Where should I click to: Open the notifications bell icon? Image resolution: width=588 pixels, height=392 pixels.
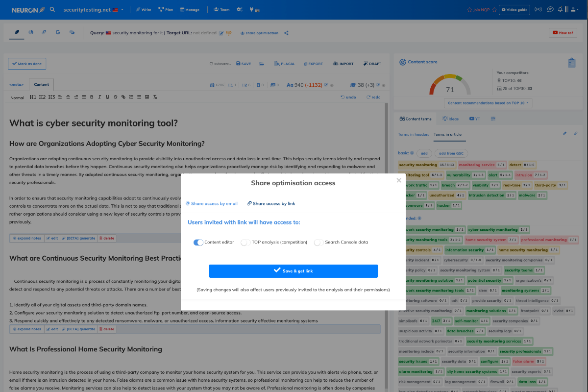(x=561, y=9)
